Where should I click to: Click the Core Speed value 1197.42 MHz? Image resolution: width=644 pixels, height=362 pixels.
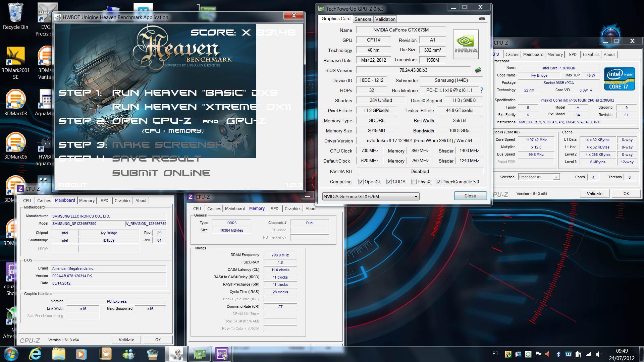click(536, 140)
